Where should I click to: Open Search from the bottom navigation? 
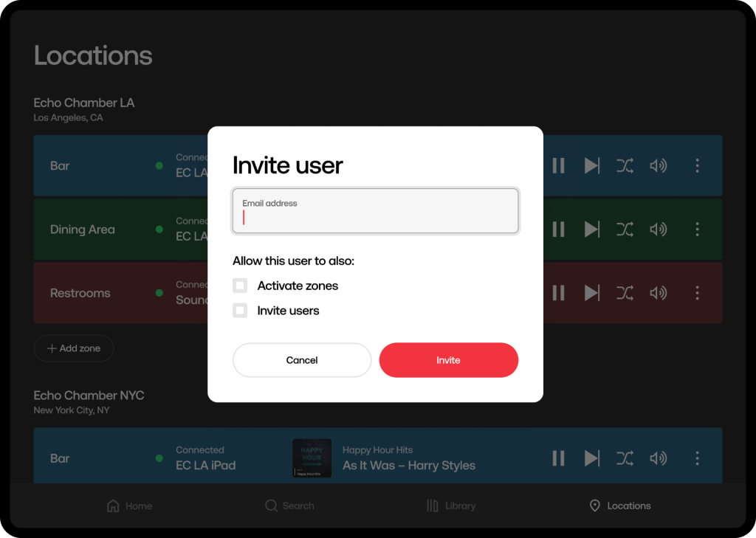[289, 506]
